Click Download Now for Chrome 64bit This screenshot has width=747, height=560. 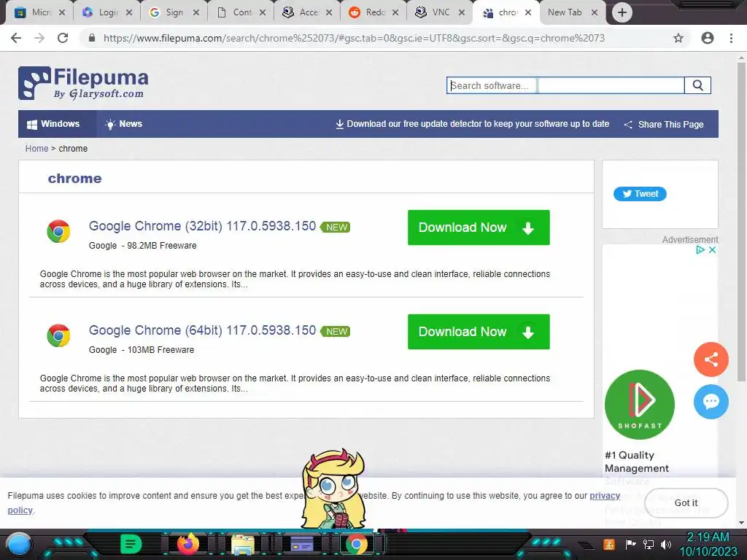point(479,332)
